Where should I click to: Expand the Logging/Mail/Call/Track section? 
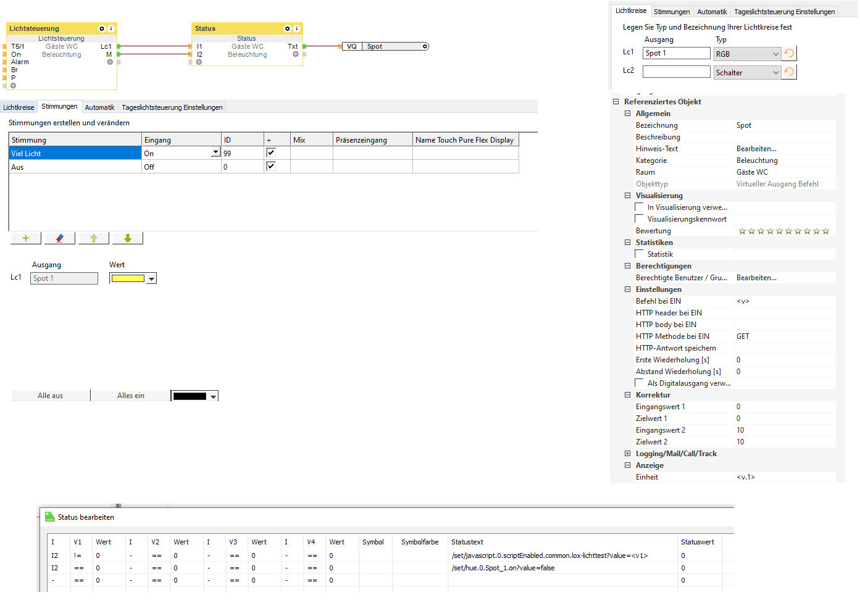(627, 454)
